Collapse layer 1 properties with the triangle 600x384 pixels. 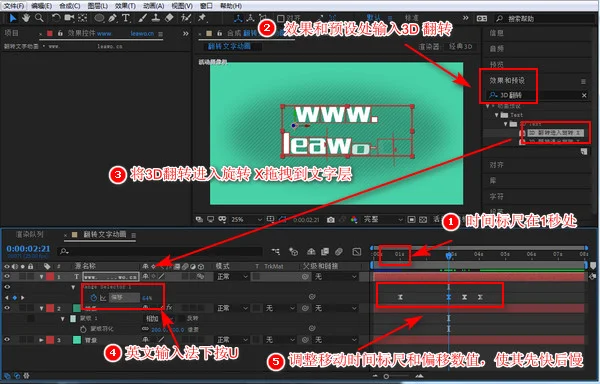41,277
